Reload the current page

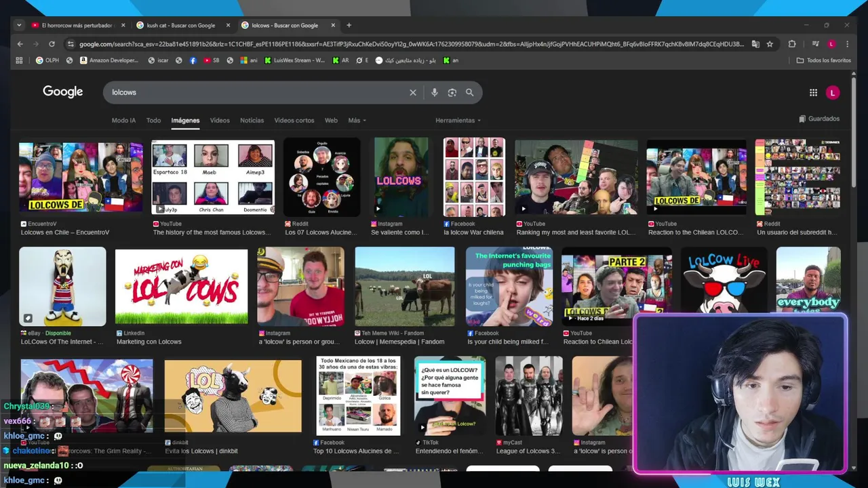pyautogui.click(x=52, y=44)
